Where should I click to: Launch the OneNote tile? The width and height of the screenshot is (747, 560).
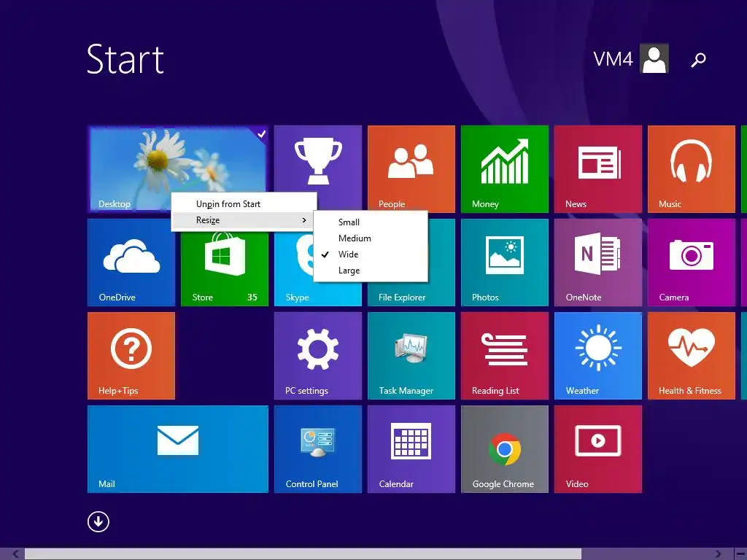pos(598,262)
